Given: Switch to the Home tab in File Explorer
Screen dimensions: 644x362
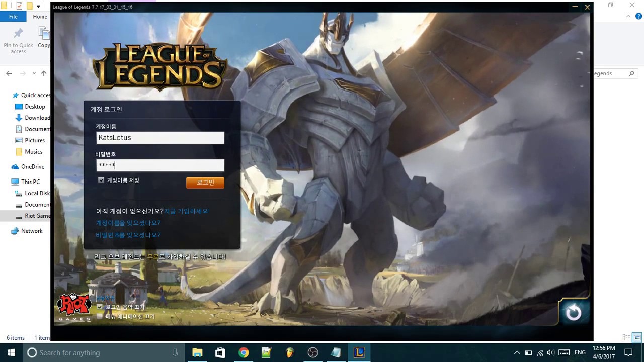Looking at the screenshot, I should 40,17.
